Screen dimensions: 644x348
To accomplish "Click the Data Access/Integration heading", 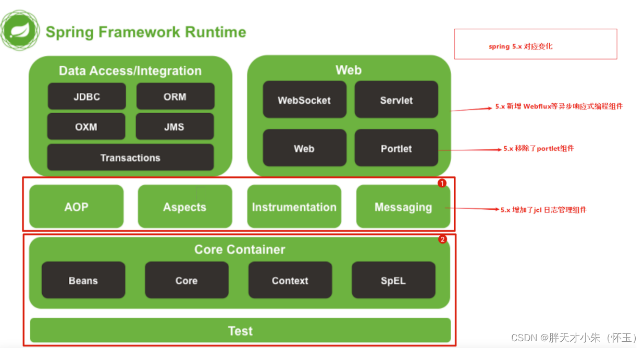I will [x=130, y=71].
